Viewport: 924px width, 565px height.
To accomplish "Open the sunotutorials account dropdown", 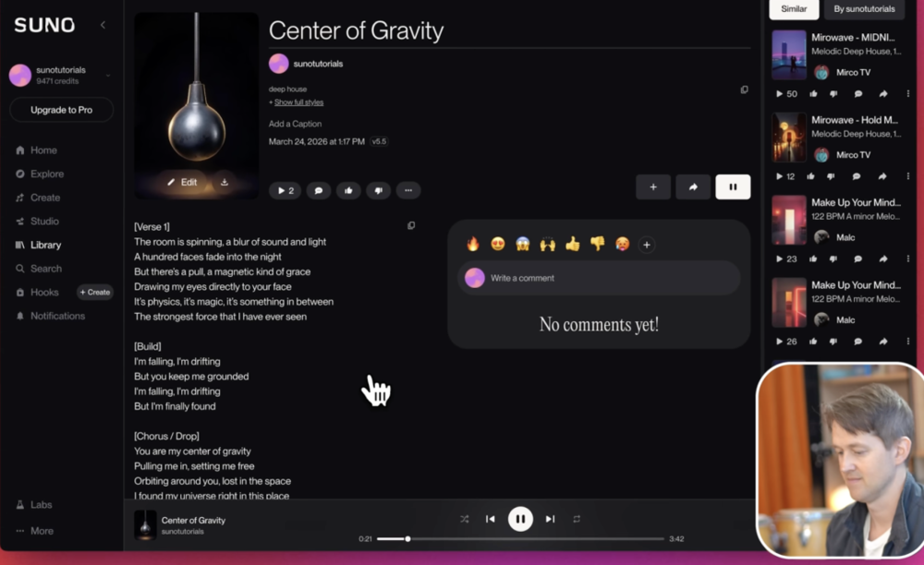I will (x=108, y=75).
